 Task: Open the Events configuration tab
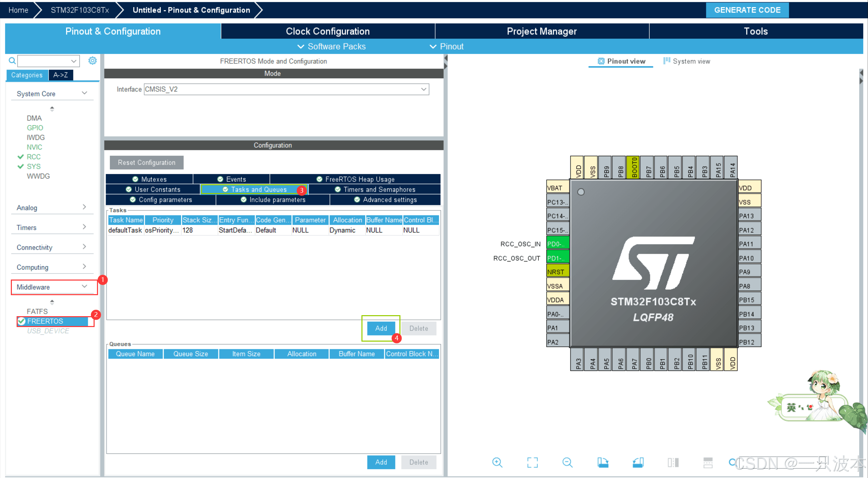pos(232,179)
